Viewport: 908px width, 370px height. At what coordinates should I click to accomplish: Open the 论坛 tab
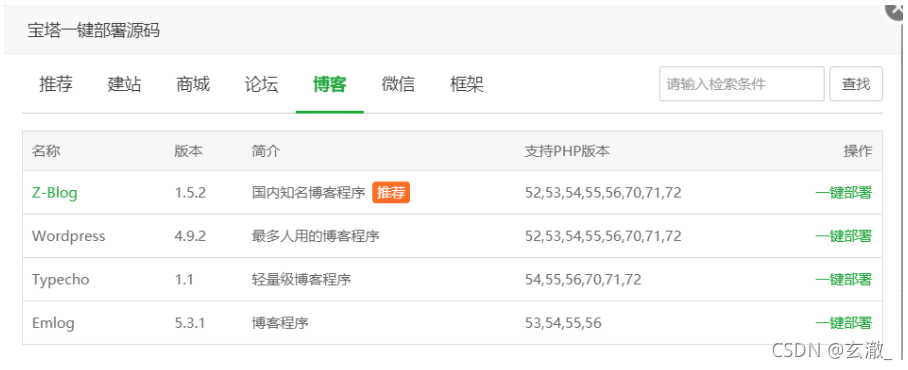(x=261, y=85)
